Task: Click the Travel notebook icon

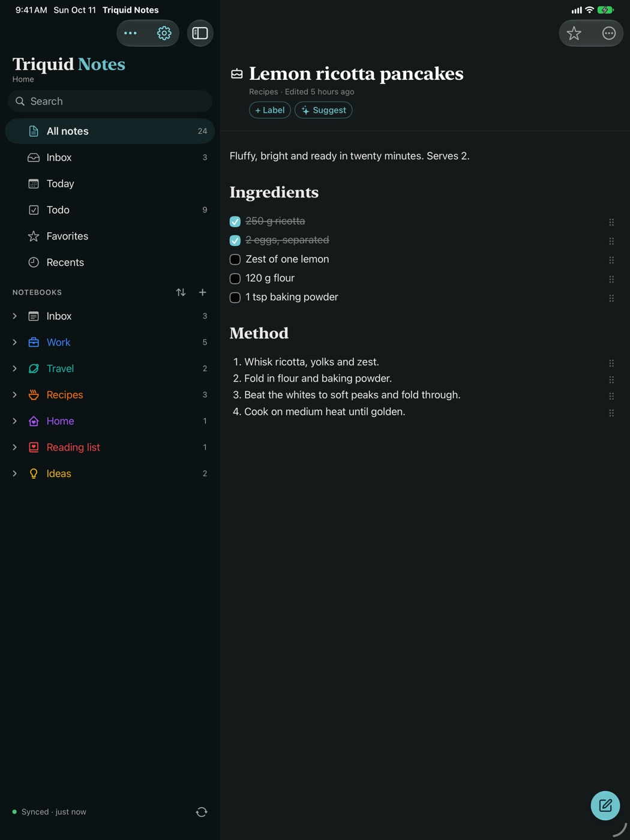Action: click(34, 368)
